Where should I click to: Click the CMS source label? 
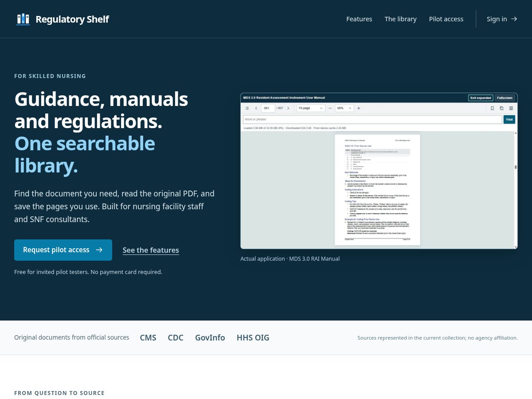click(148, 338)
